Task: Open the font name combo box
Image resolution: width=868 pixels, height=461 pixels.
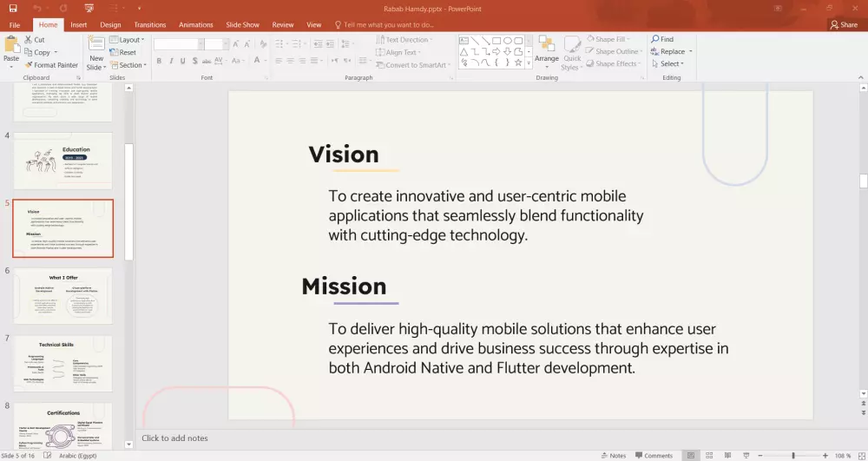Action: coord(179,43)
